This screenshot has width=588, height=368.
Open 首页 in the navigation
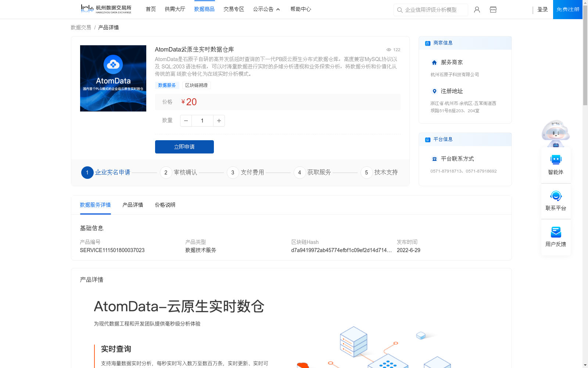click(x=151, y=9)
